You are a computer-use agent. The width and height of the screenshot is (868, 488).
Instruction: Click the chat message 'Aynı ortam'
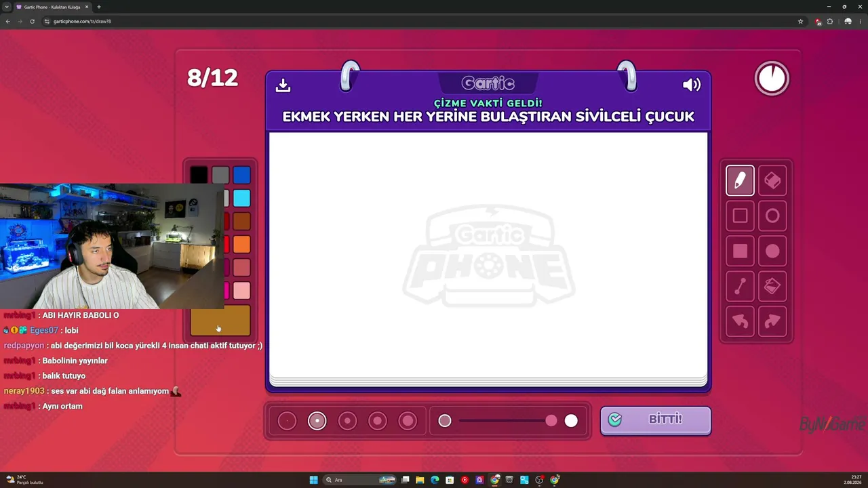pyautogui.click(x=62, y=407)
